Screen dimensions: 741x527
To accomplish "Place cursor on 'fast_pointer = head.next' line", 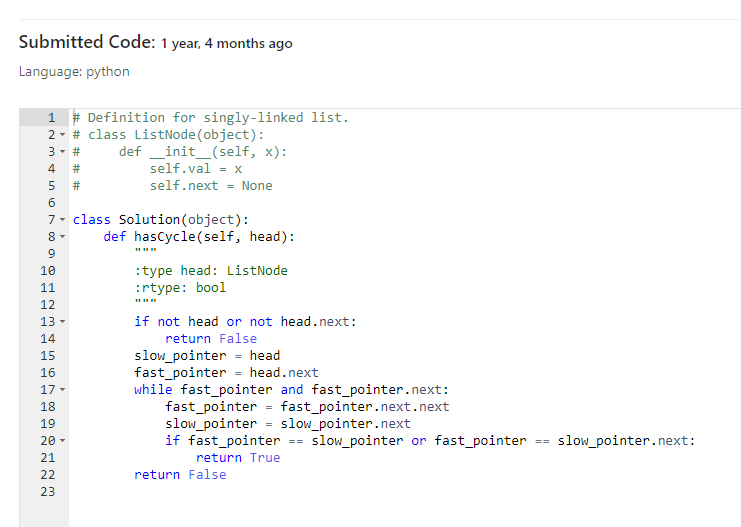I will click(226, 373).
